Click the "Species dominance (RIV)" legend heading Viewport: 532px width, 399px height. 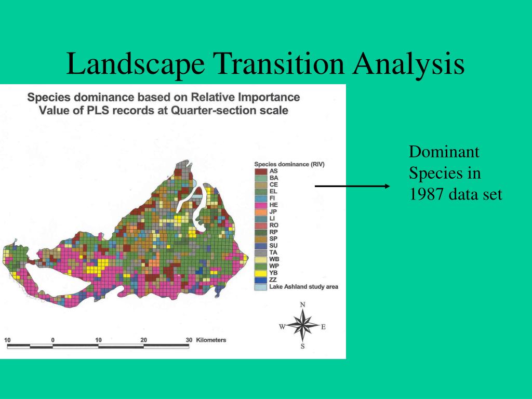tap(289, 164)
